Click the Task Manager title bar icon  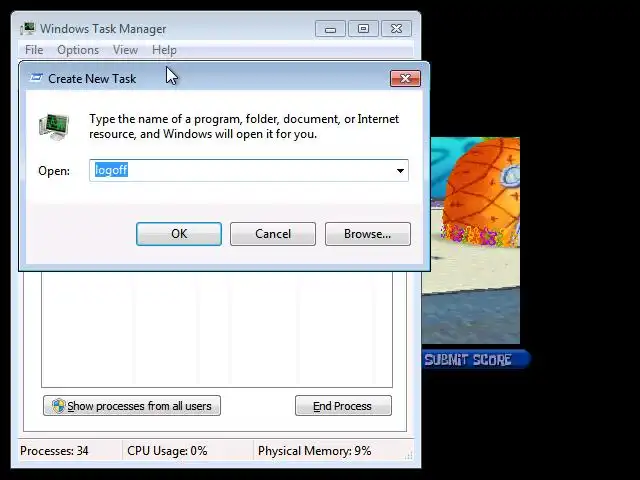[28, 29]
